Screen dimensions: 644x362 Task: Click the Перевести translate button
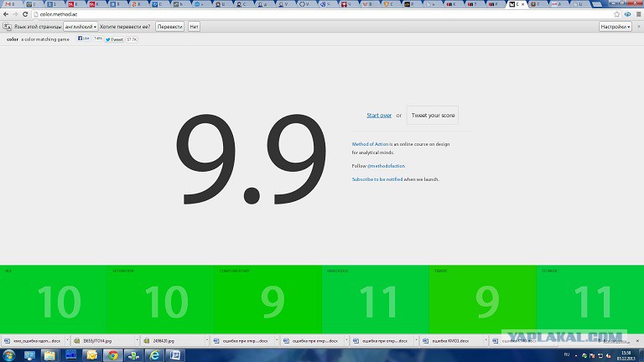(169, 27)
